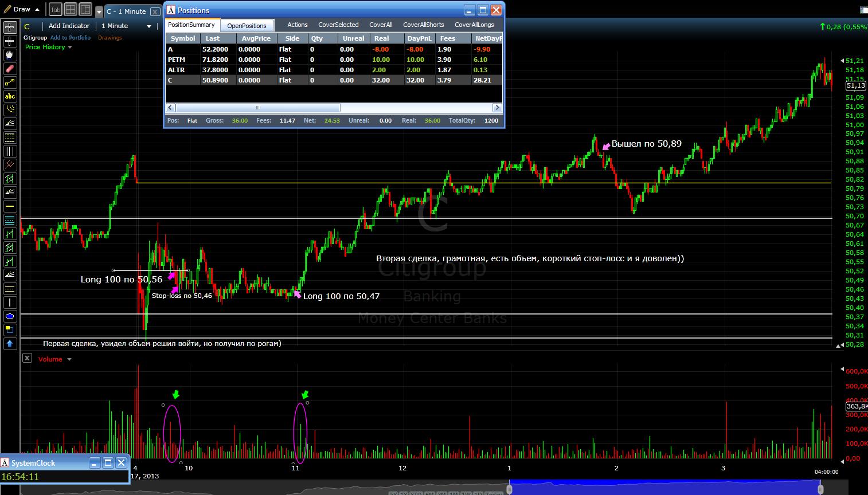
Task: Click the A symbol row in Positions
Action: click(x=334, y=49)
